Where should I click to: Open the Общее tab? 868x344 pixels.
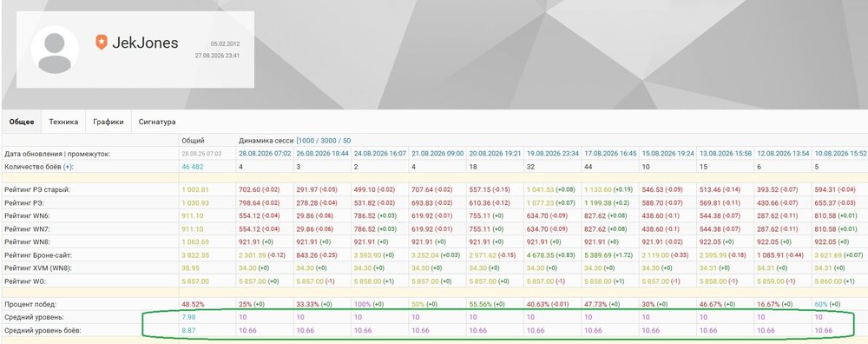[x=22, y=122]
